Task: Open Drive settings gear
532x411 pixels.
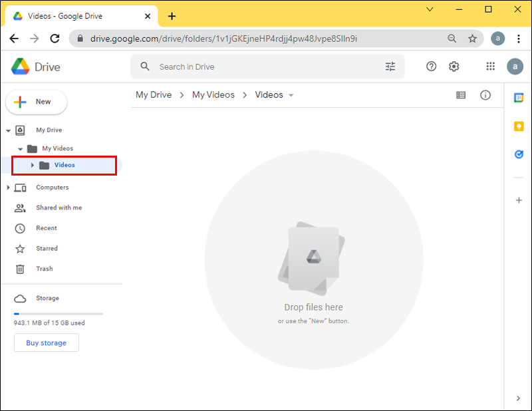Action: point(454,67)
